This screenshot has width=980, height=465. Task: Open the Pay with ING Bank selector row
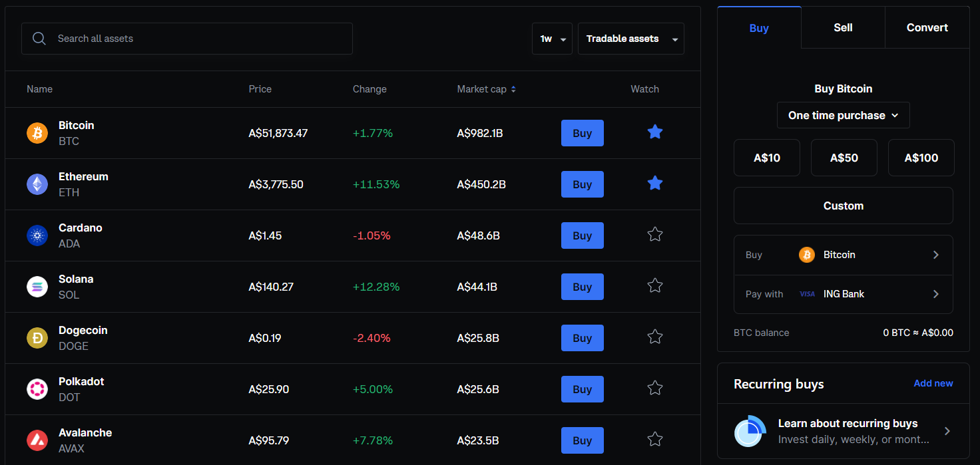844,294
